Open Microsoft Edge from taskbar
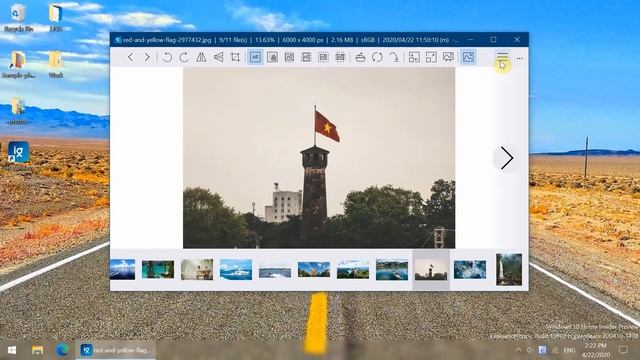This screenshot has width=640, height=360. pyautogui.click(x=62, y=350)
